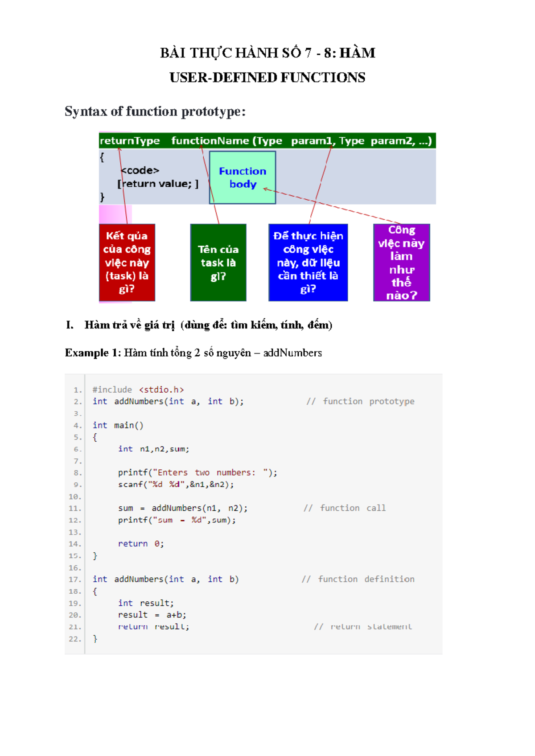Click the '#include <stdio.h>' code line
Screen dimensions: 535x756
pos(138,390)
